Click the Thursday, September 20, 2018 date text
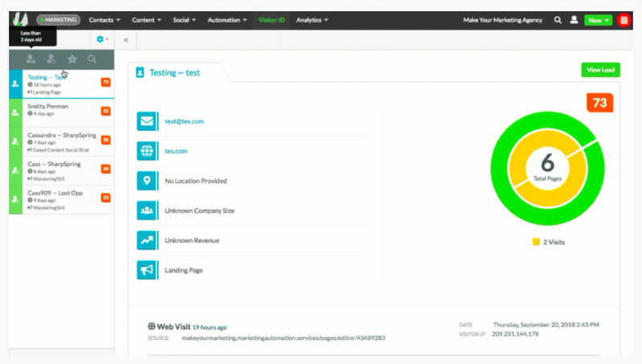Screen dimensions: 642x364 (x=546, y=325)
